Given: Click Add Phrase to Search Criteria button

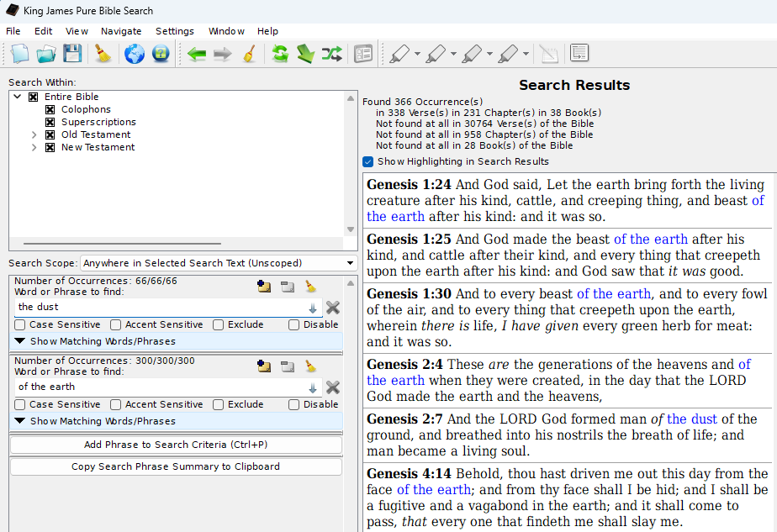Looking at the screenshot, I should (x=176, y=445).
